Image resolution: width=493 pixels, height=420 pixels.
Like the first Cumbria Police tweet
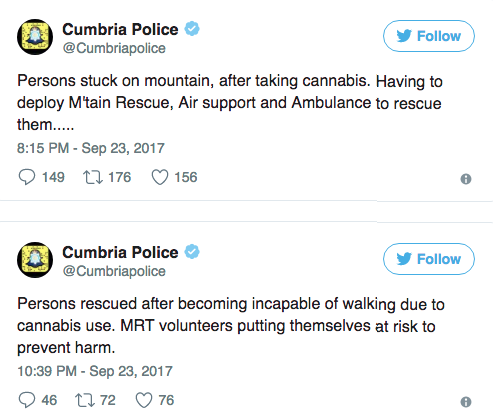coord(160,177)
